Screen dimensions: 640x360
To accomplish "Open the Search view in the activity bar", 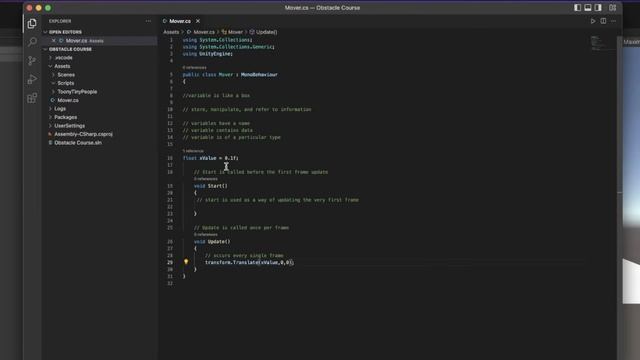I will pos(32,42).
